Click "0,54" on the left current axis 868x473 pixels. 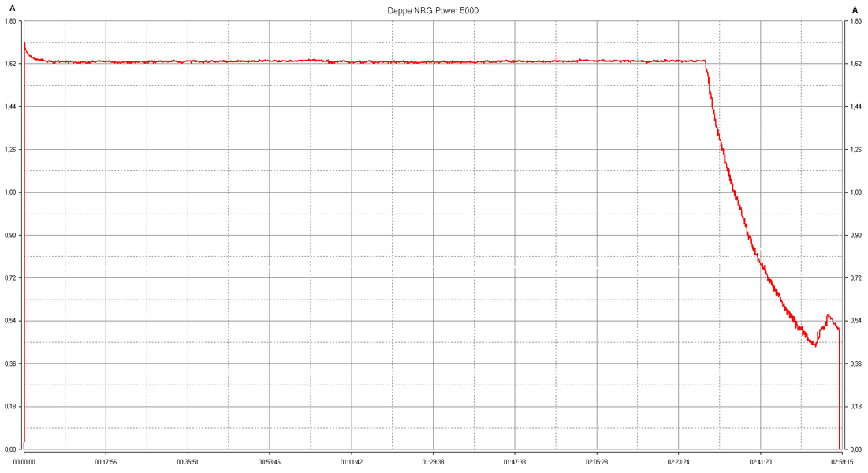coord(10,321)
